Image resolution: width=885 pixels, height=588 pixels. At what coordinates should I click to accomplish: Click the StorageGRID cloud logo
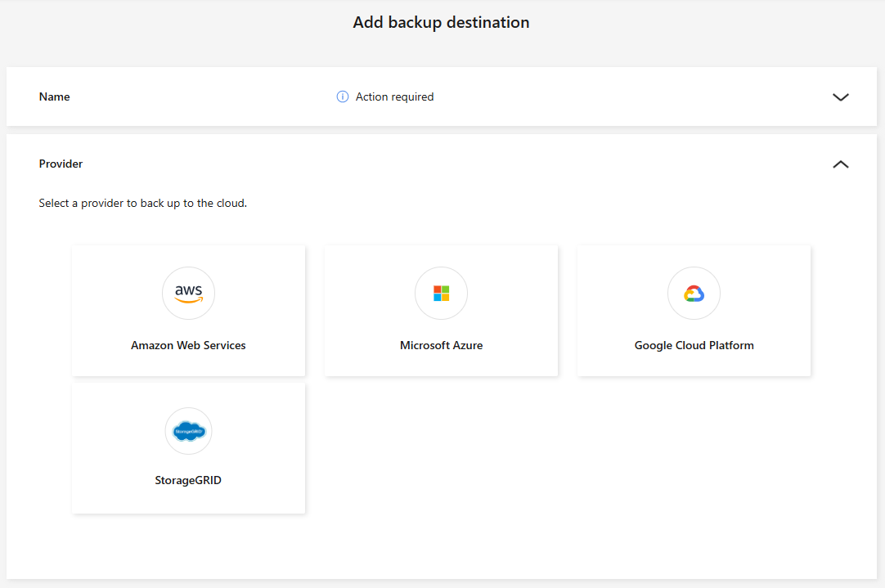pyautogui.click(x=188, y=431)
